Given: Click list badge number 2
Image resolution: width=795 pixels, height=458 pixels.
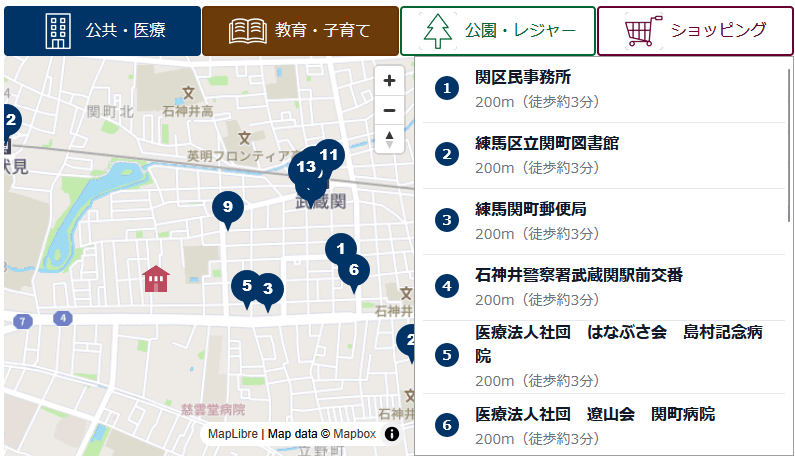Looking at the screenshot, I should pos(447,154).
